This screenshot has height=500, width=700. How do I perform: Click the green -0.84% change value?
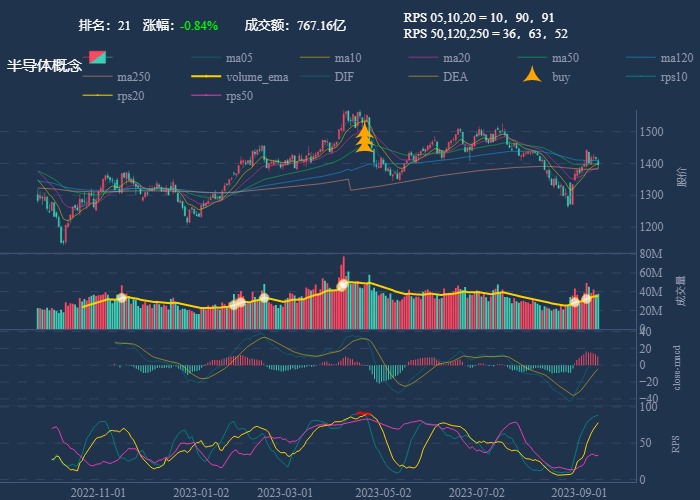[x=199, y=25]
